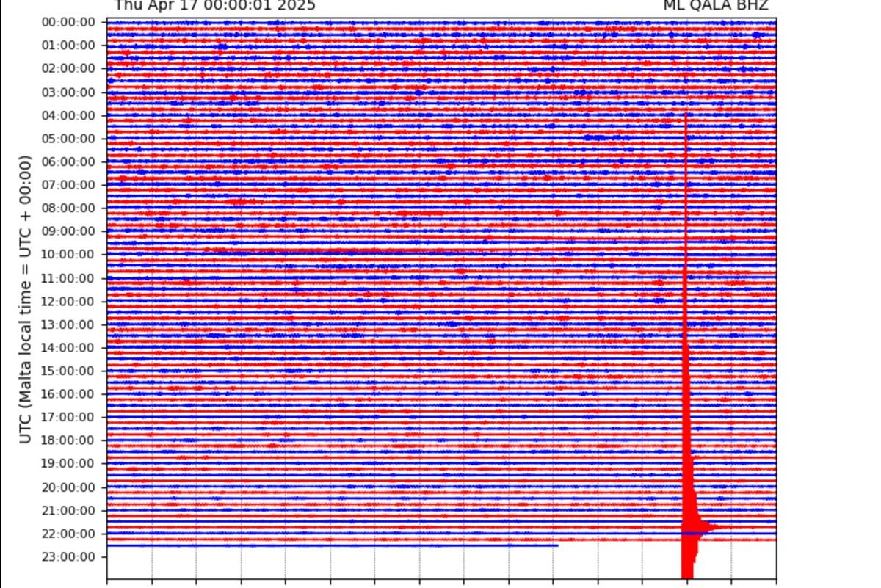Click the 18:00:00 time axis label
Image resolution: width=881 pixels, height=588 pixels.
click(x=68, y=440)
